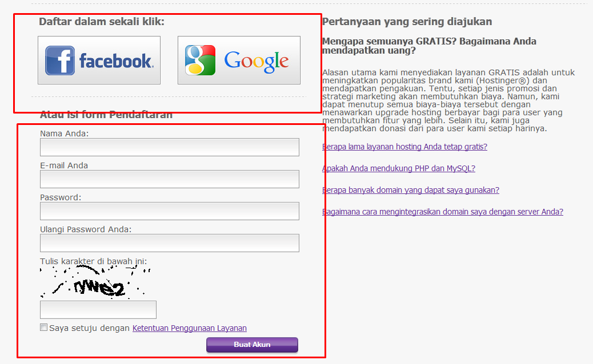
Task: Sign up with the Google button
Action: pos(239,60)
